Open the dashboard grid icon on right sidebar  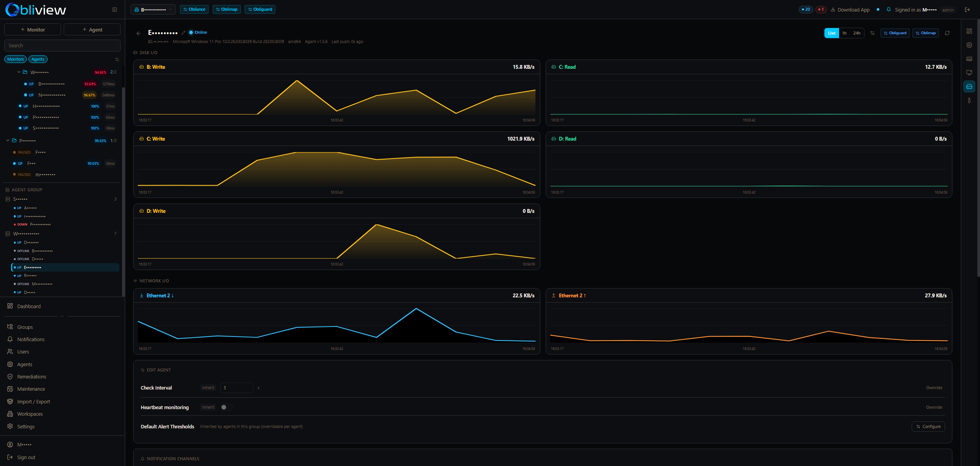coord(970,31)
